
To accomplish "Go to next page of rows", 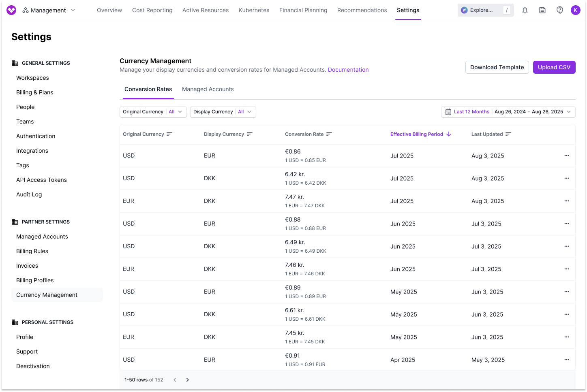I will coord(188,380).
